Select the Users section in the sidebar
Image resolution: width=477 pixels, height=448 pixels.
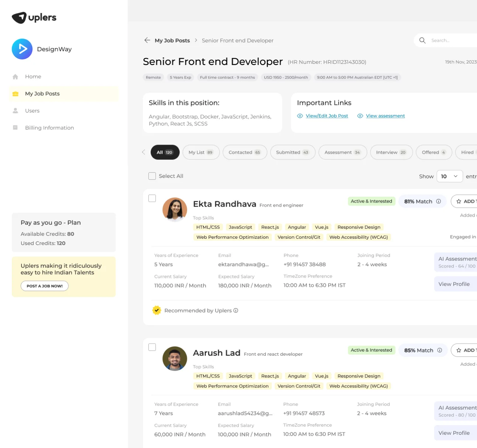click(32, 110)
